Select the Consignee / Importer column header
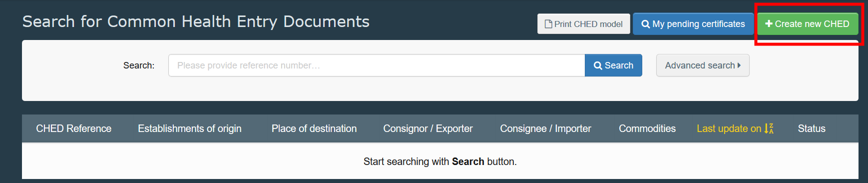This screenshot has width=868, height=183. (x=545, y=128)
